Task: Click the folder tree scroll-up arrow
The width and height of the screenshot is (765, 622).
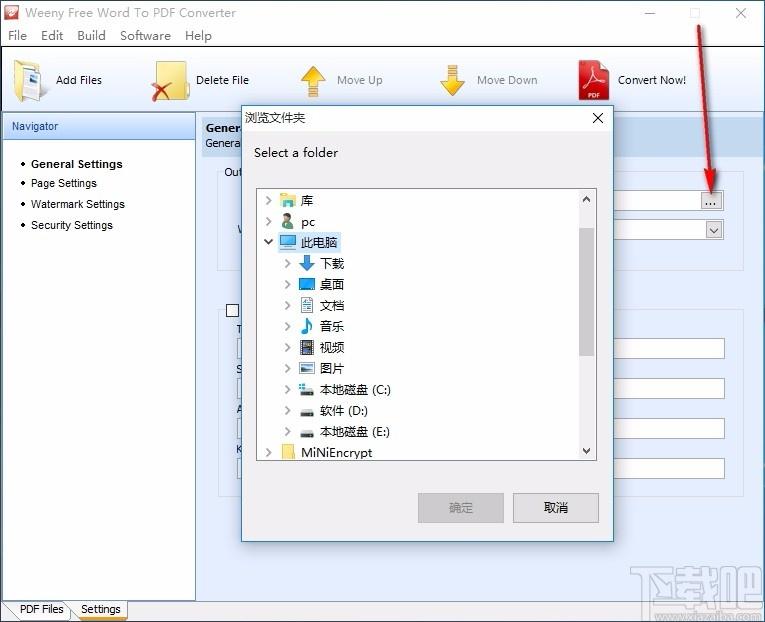Action: point(586,199)
